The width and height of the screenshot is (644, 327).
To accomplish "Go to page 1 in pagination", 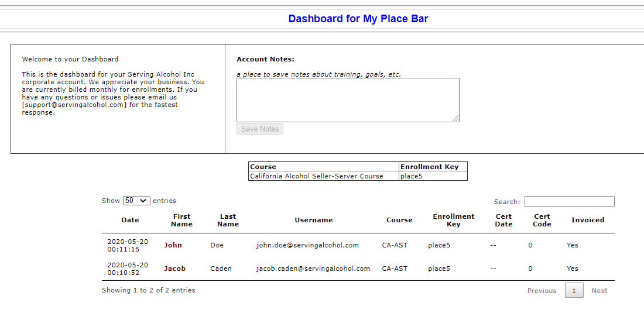I will [x=574, y=291].
